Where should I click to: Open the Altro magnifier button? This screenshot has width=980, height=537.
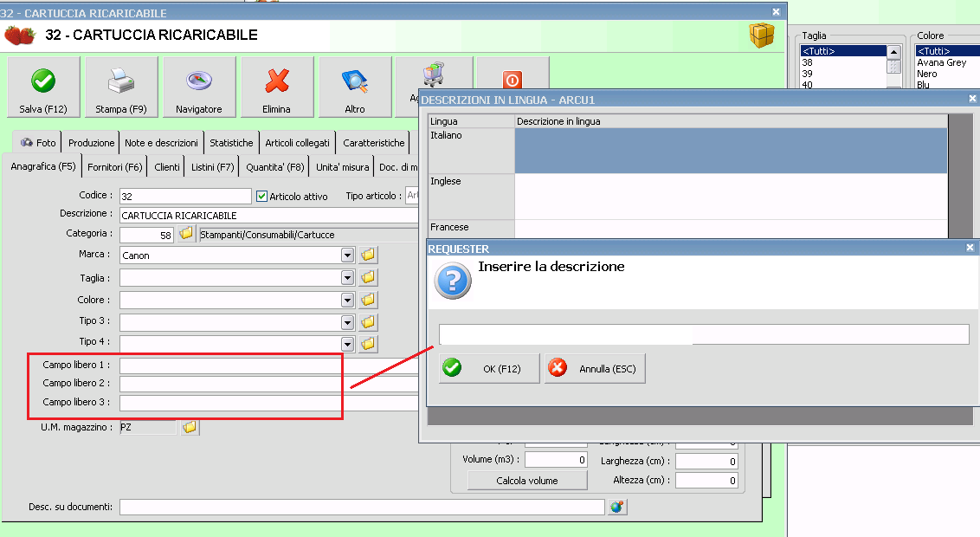[354, 87]
